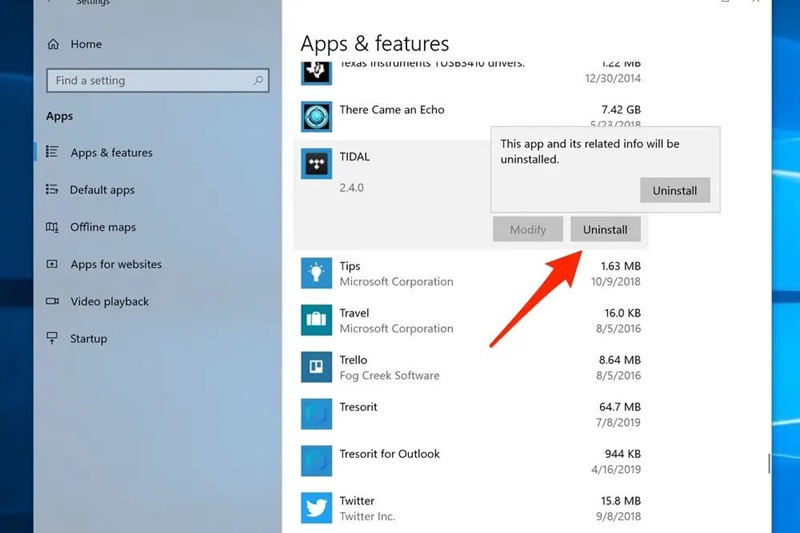Screen dimensions: 800x533
Task: Click in the Find a setting field
Action: (150, 80)
